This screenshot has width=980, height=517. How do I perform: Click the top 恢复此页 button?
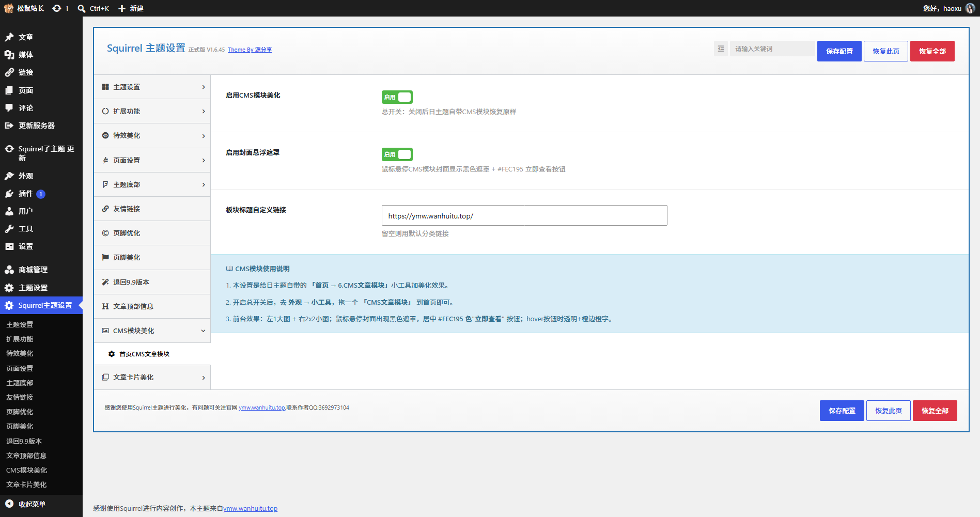885,51
